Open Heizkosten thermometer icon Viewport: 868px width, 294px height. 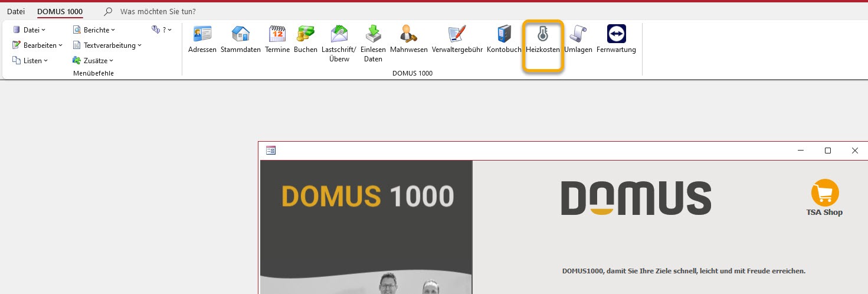pos(543,34)
